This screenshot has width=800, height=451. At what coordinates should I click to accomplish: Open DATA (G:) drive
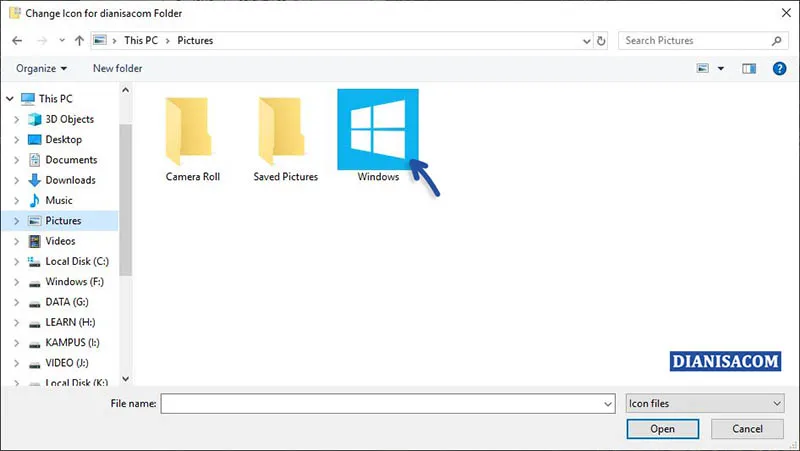(67, 302)
